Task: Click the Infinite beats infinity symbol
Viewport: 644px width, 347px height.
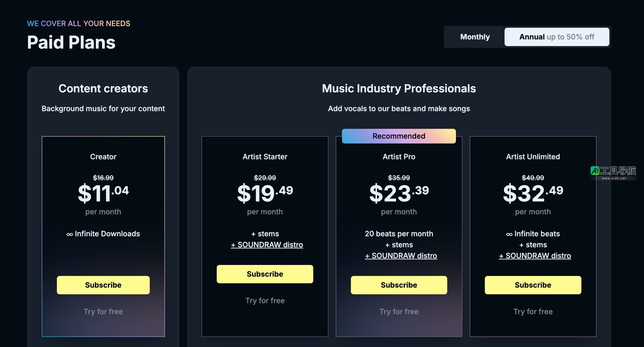Action: (509, 234)
